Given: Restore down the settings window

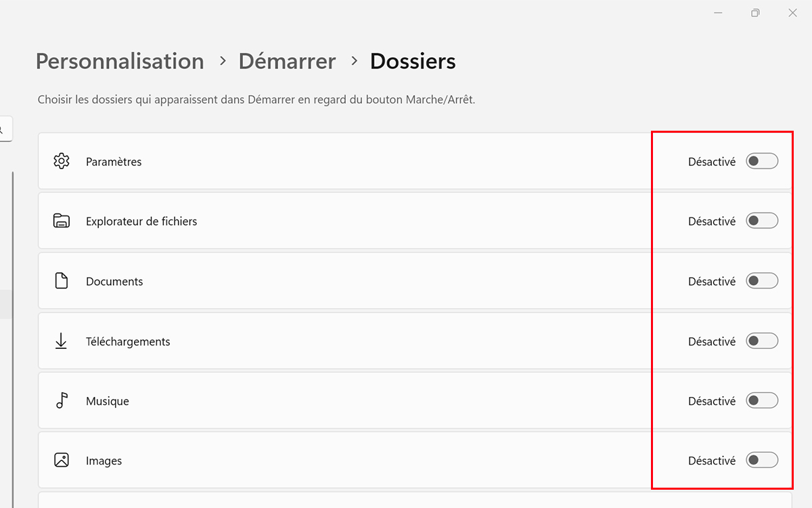Looking at the screenshot, I should coord(755,13).
